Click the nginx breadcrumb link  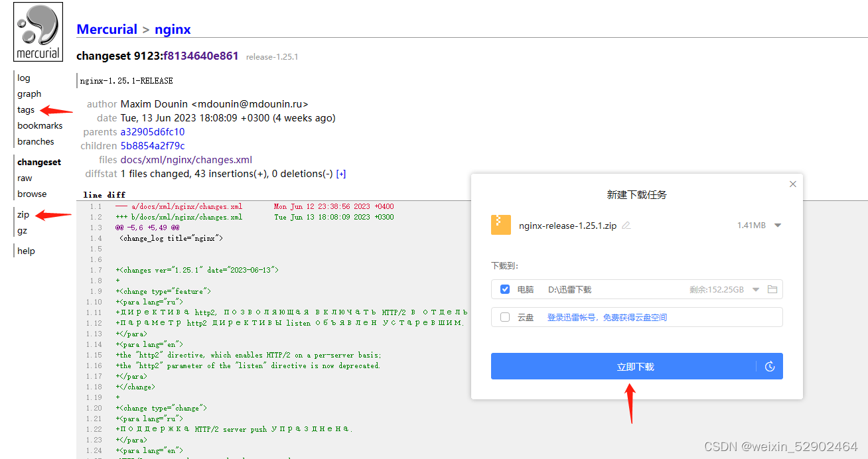173,29
